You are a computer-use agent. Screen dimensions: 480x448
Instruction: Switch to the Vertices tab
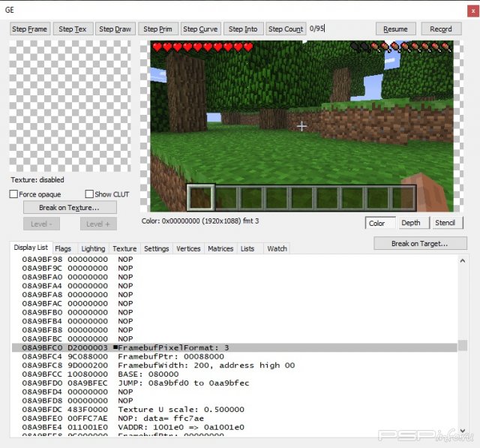coord(187,248)
